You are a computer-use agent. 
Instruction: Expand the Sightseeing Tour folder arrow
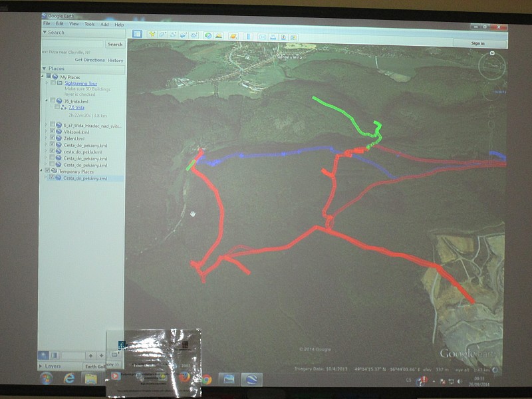point(47,82)
